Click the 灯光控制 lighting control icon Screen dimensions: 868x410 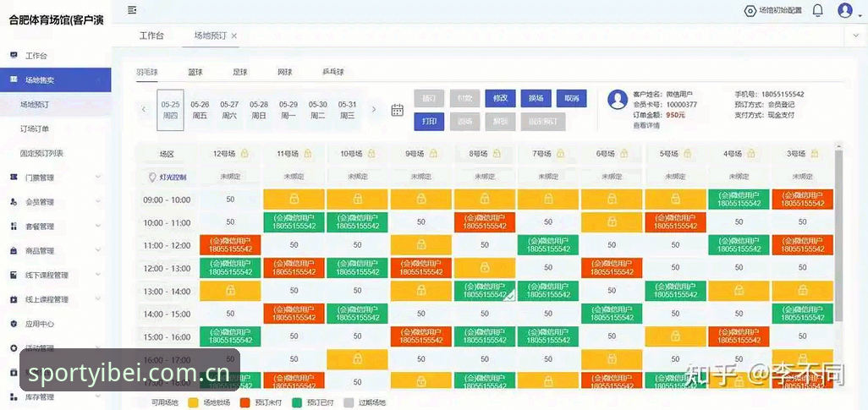153,177
